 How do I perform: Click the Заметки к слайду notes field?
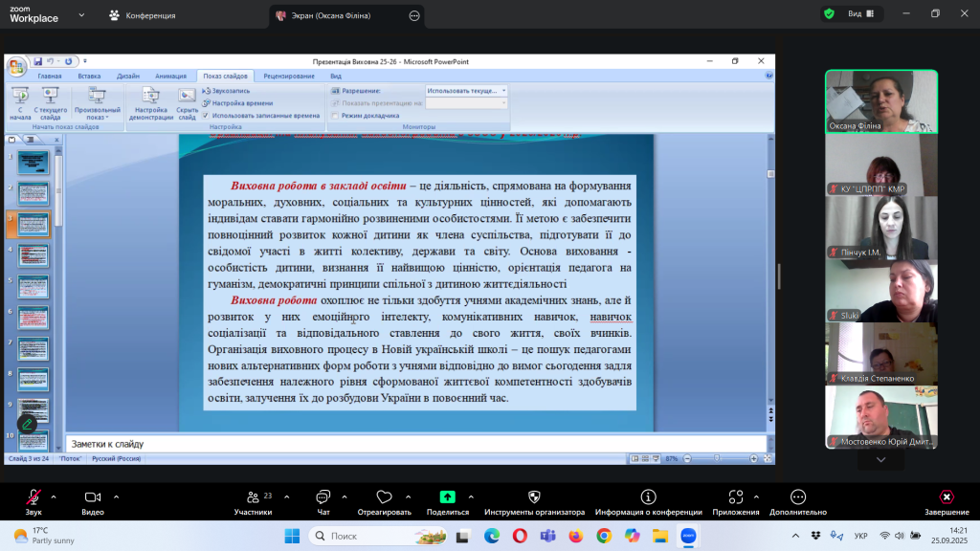click(x=412, y=444)
